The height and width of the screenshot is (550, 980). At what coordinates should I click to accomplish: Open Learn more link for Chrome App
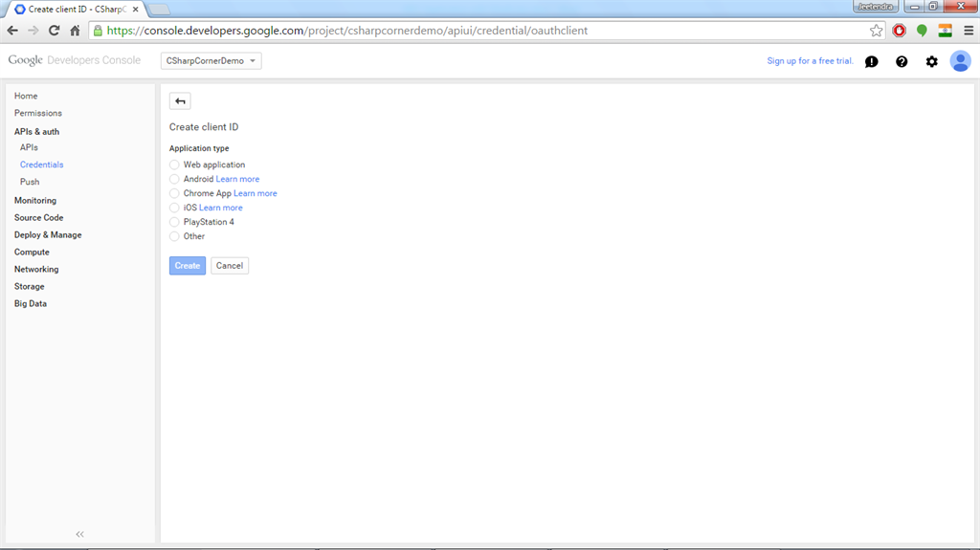255,194
